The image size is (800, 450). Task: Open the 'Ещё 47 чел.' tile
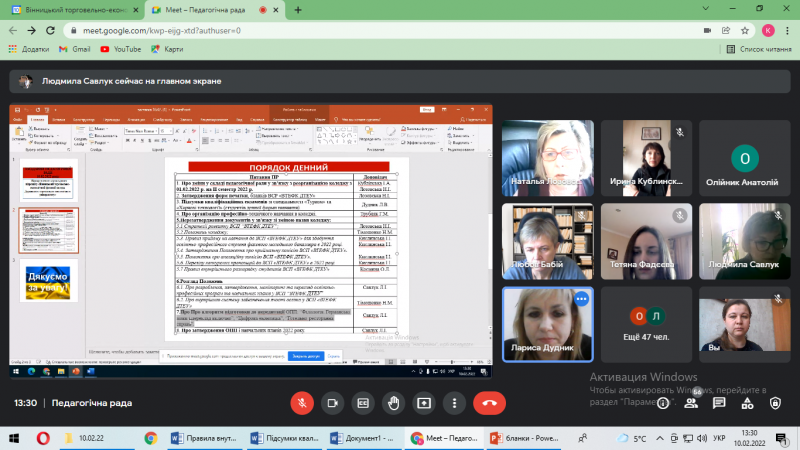coord(646,324)
